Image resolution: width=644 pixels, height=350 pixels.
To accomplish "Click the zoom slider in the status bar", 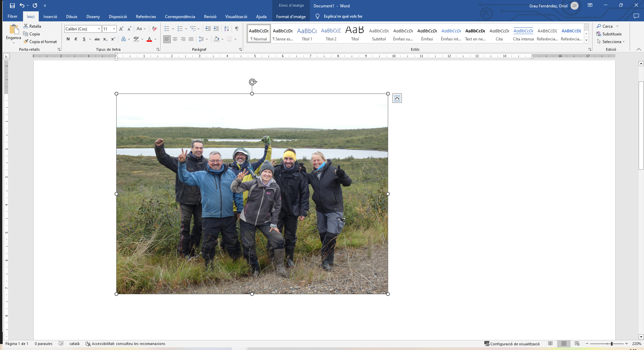I will point(611,344).
